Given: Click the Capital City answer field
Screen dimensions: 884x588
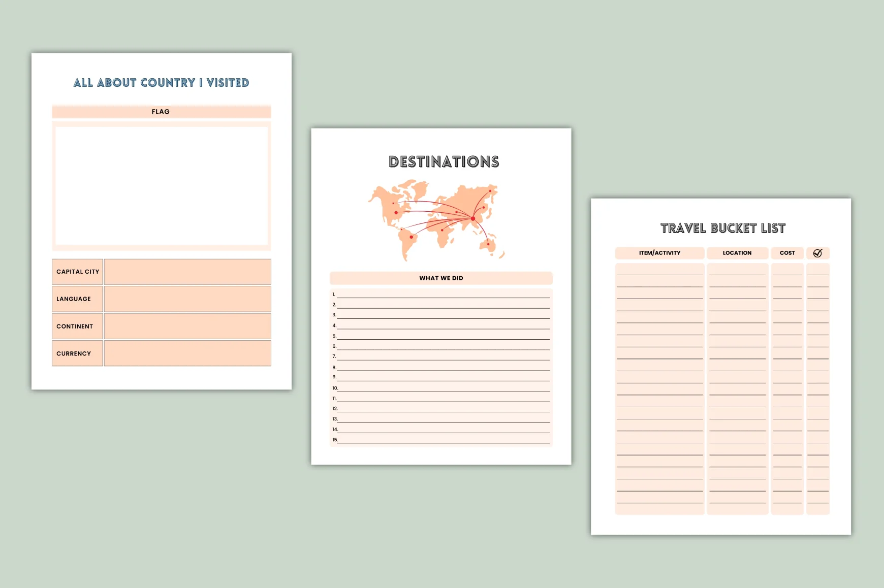Looking at the screenshot, I should pos(187,272).
